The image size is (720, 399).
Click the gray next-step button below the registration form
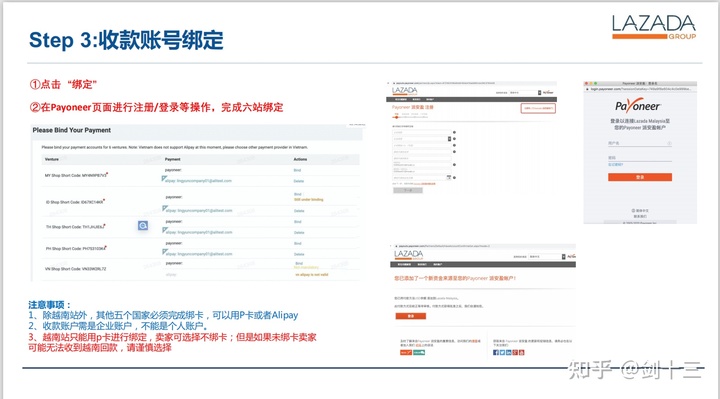(408, 190)
